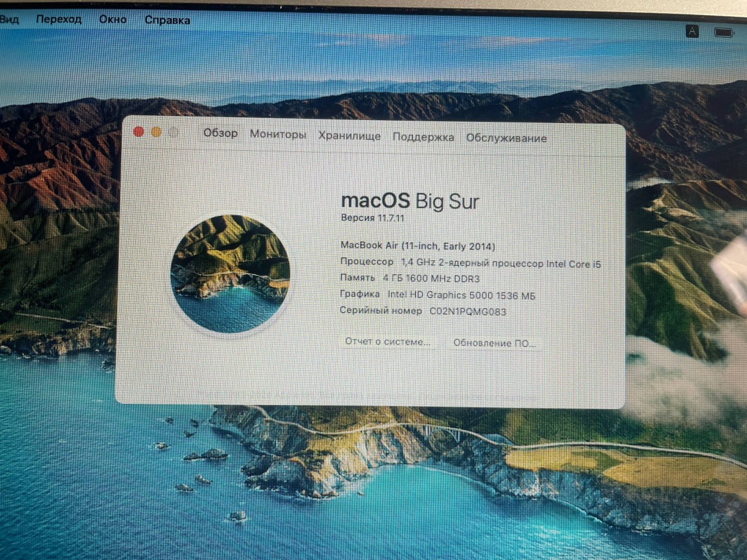Click the circular Big Sur artwork image
747x560 pixels.
pyautogui.click(x=231, y=274)
